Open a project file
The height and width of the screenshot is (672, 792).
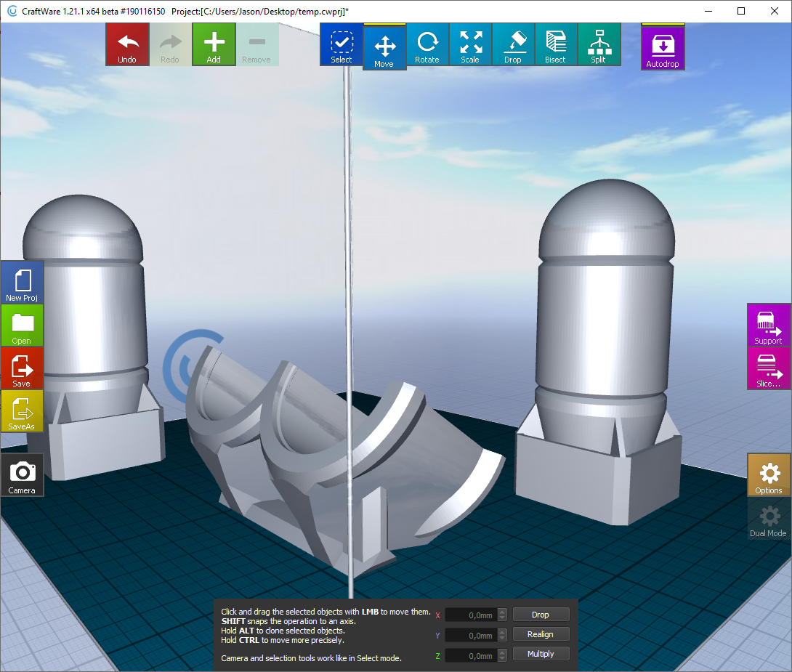(x=22, y=325)
